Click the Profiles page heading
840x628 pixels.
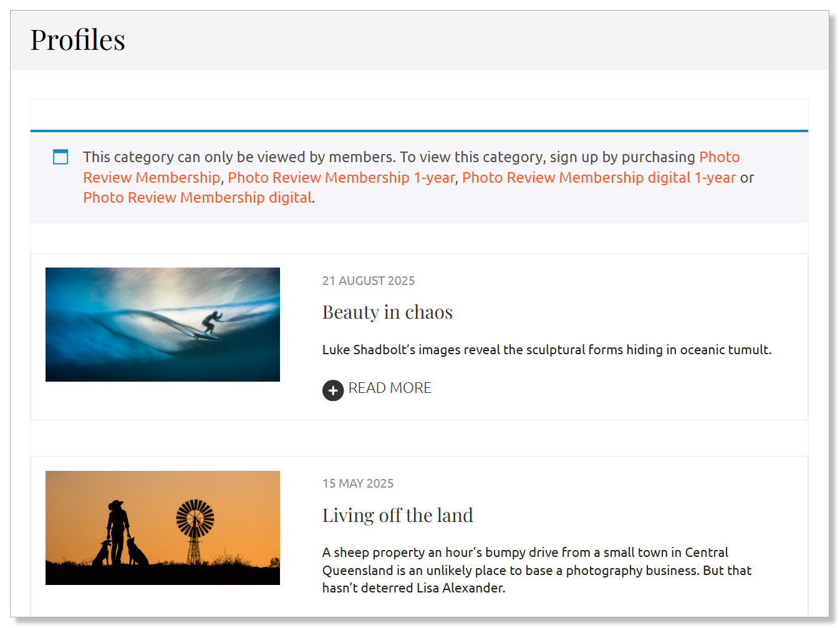[x=78, y=40]
